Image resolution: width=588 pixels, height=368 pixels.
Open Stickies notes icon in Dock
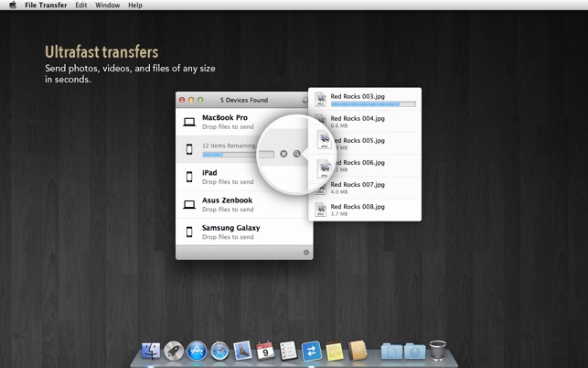pyautogui.click(x=335, y=352)
